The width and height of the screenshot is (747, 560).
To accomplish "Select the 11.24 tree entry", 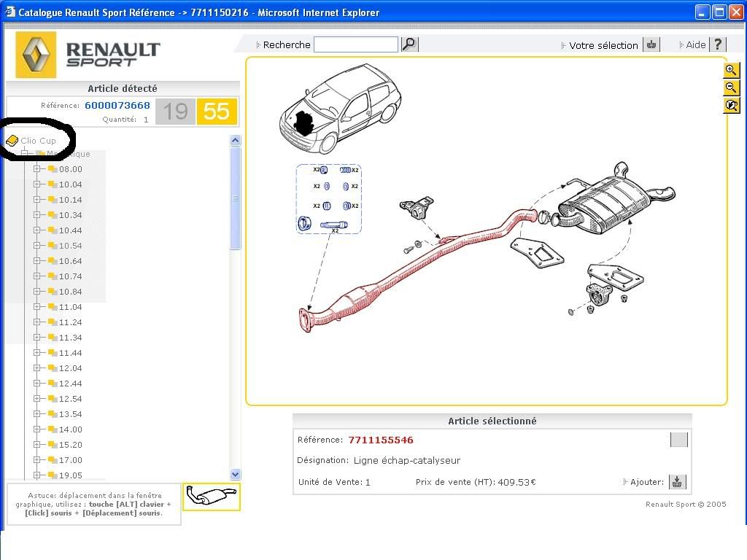I will click(x=71, y=322).
